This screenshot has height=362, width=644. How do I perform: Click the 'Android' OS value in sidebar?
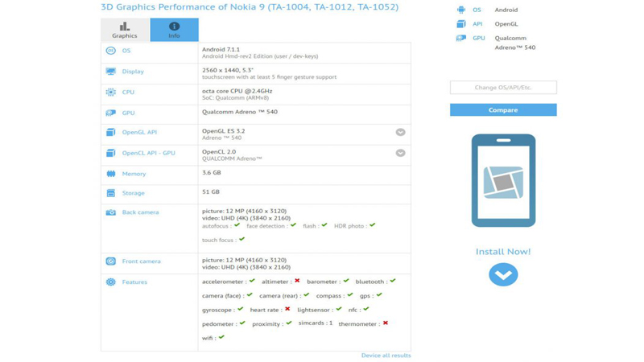[x=506, y=10]
